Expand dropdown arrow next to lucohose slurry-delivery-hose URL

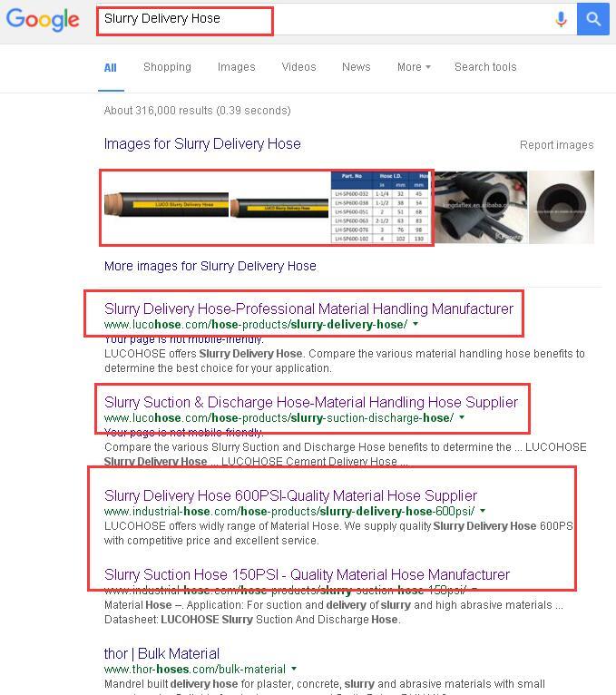(416, 324)
